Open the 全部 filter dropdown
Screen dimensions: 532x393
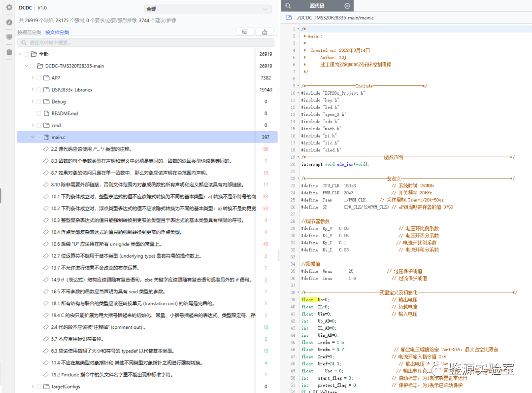coord(207,9)
